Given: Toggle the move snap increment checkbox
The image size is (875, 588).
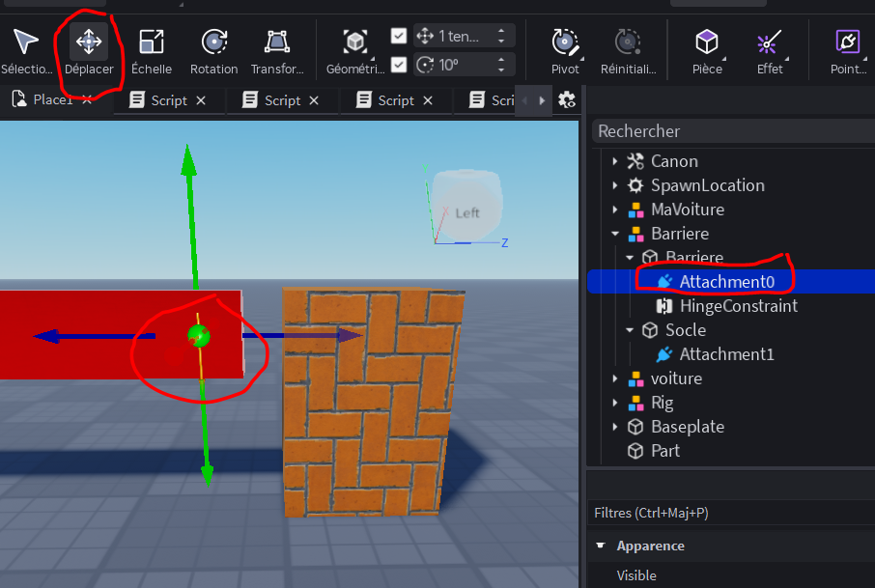Looking at the screenshot, I should 399,36.
